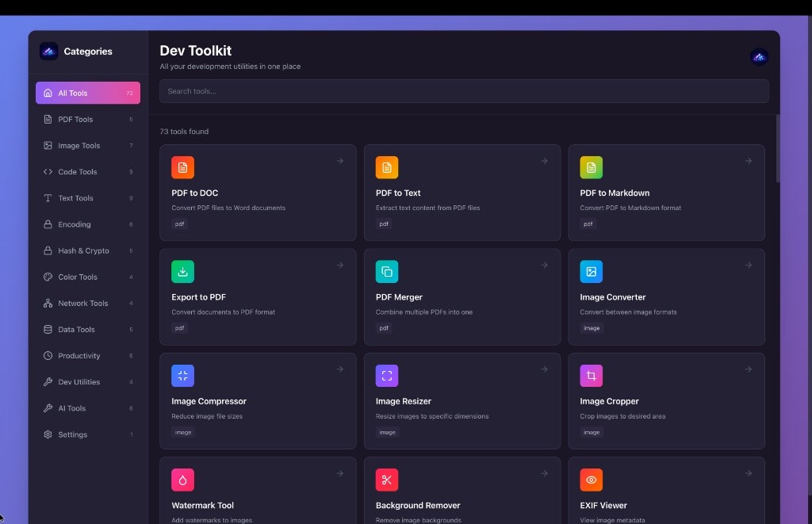Open the Color Tools category

(88, 277)
